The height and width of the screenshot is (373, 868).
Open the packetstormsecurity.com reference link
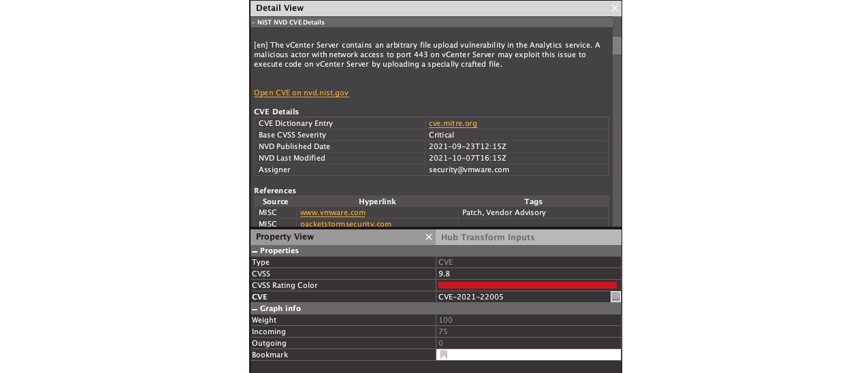pyautogui.click(x=346, y=223)
